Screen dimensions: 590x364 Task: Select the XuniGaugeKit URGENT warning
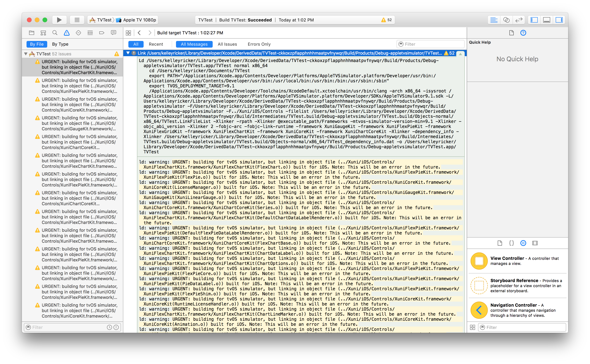click(72, 123)
